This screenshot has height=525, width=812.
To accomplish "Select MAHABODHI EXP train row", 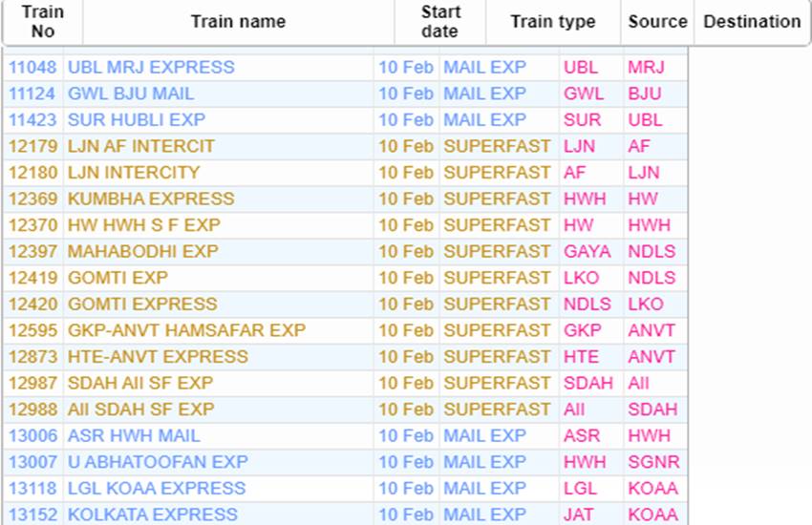I will tap(345, 251).
